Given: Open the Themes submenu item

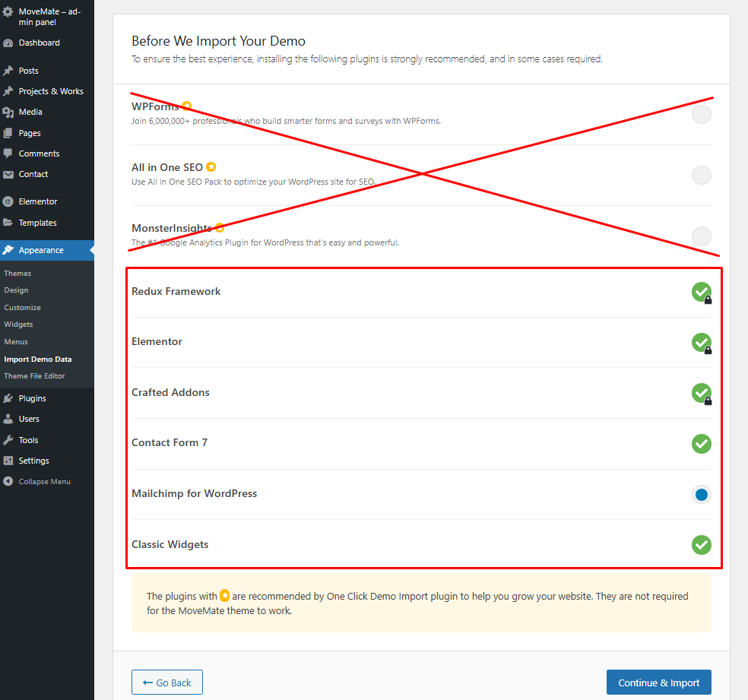Looking at the screenshot, I should click(17, 273).
